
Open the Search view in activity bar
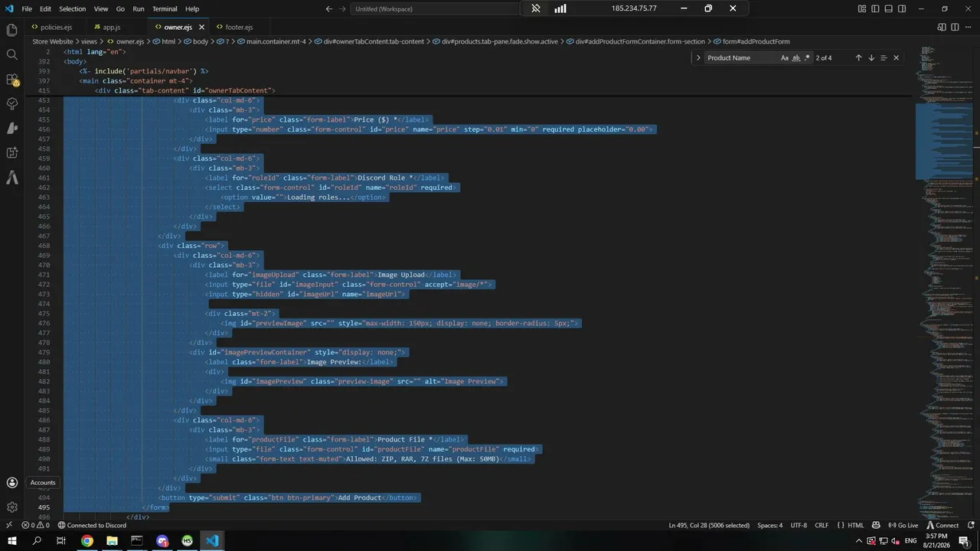[11, 54]
